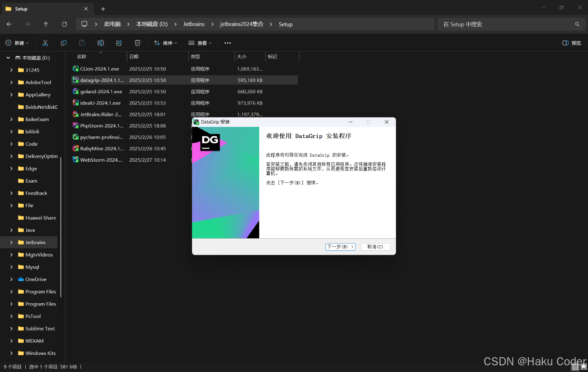Select the datagrip-2024.1.1 file row
The height and width of the screenshot is (372, 588).
[185, 80]
